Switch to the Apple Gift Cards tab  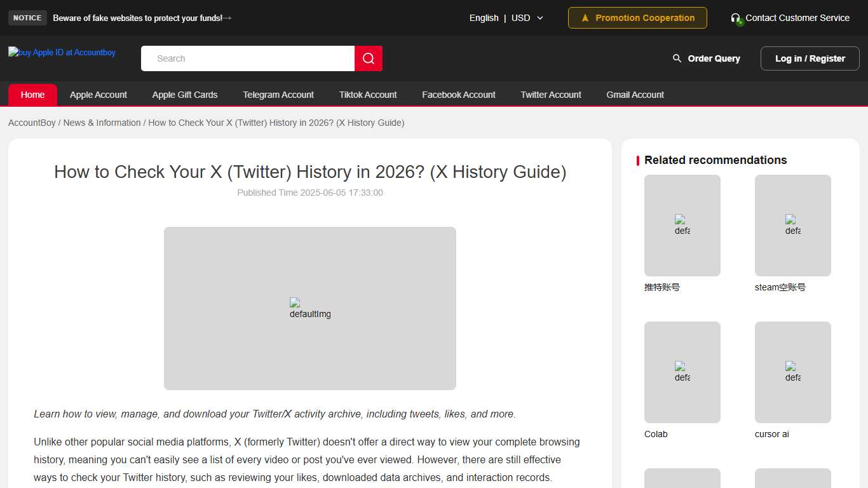[x=184, y=94]
